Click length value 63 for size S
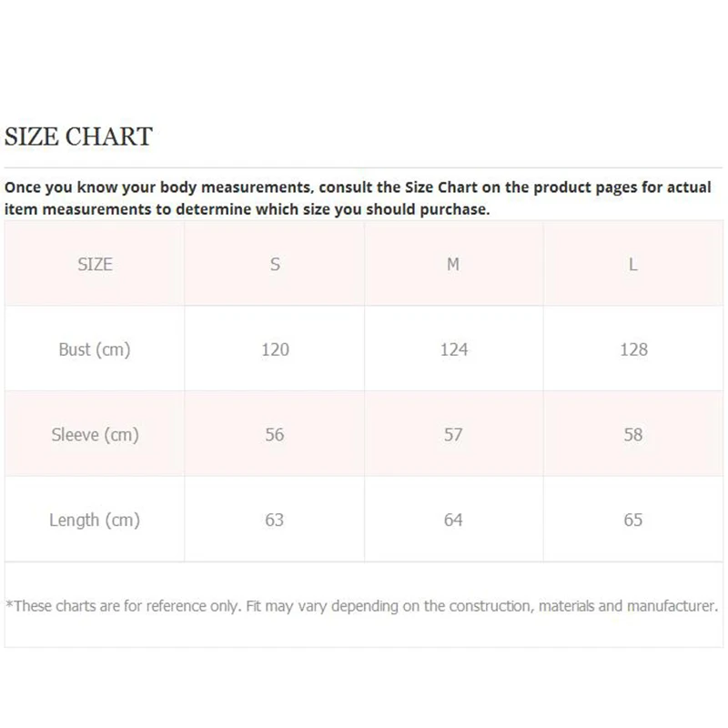This screenshot has width=728, height=728. click(x=275, y=521)
